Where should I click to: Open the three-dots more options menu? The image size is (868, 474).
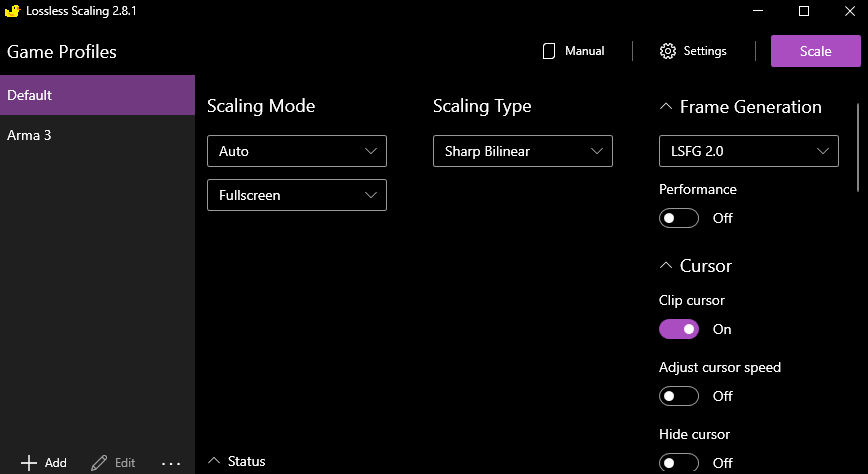pos(171,463)
